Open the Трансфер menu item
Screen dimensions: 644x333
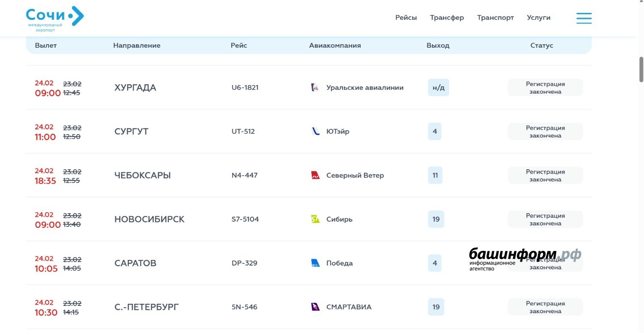447,18
